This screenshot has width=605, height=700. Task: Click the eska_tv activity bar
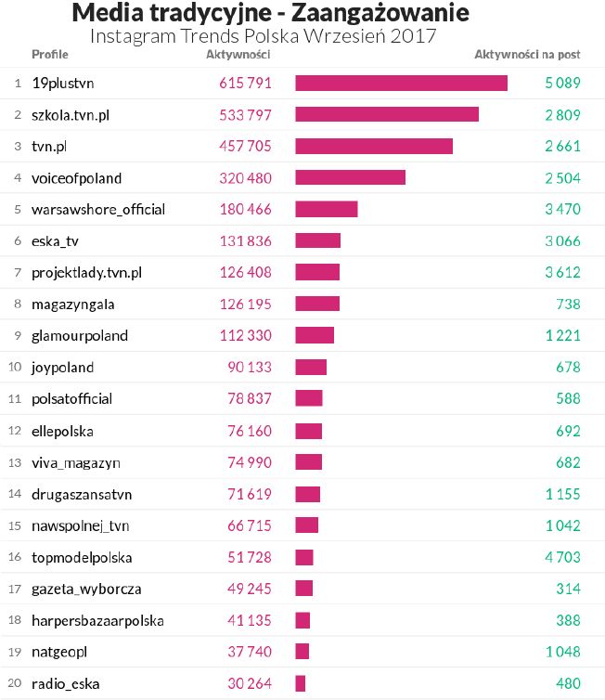click(317, 241)
